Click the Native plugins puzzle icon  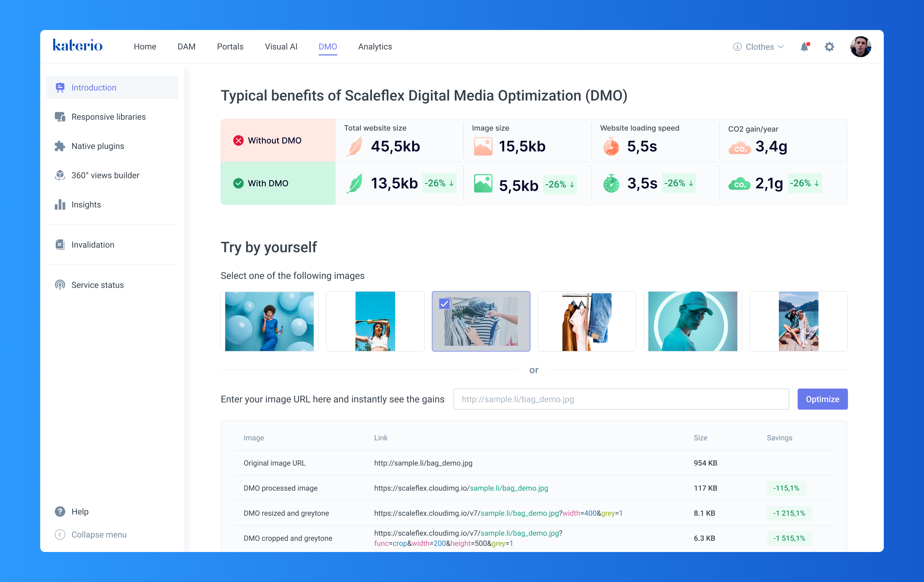[60, 146]
